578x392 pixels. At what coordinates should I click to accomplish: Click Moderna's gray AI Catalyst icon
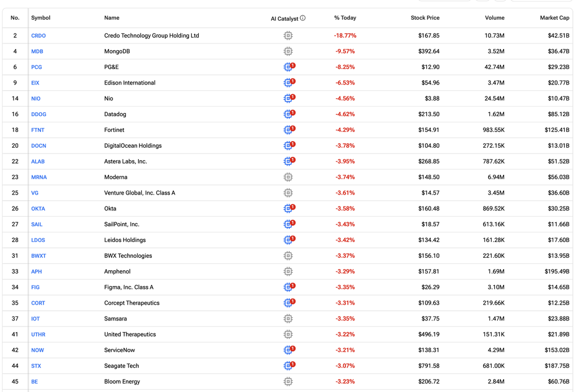pos(288,177)
